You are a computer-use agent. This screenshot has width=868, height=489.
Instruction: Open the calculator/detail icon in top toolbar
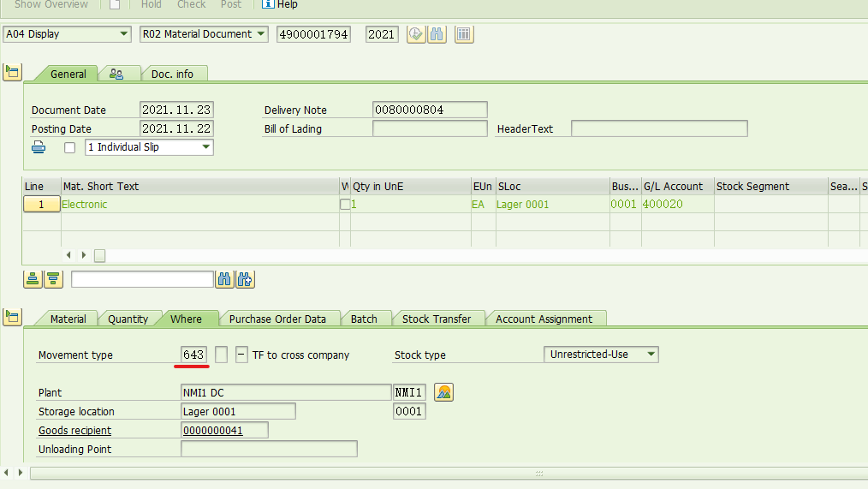point(464,34)
